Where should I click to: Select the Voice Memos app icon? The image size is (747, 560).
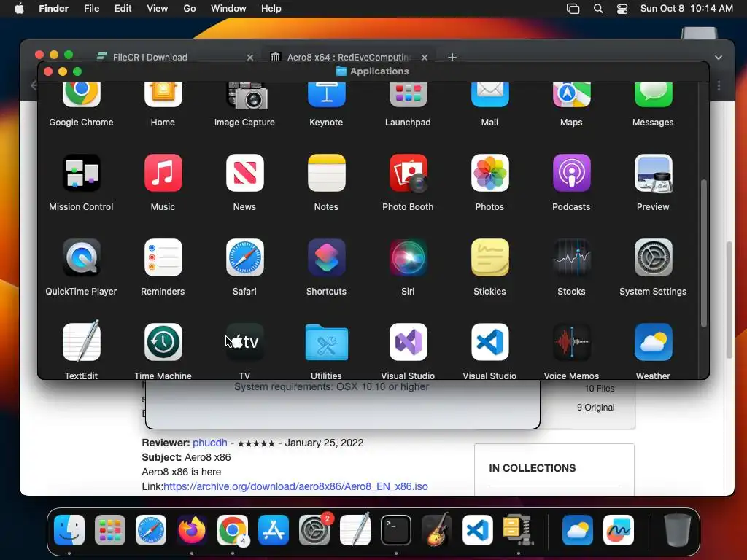(572, 342)
